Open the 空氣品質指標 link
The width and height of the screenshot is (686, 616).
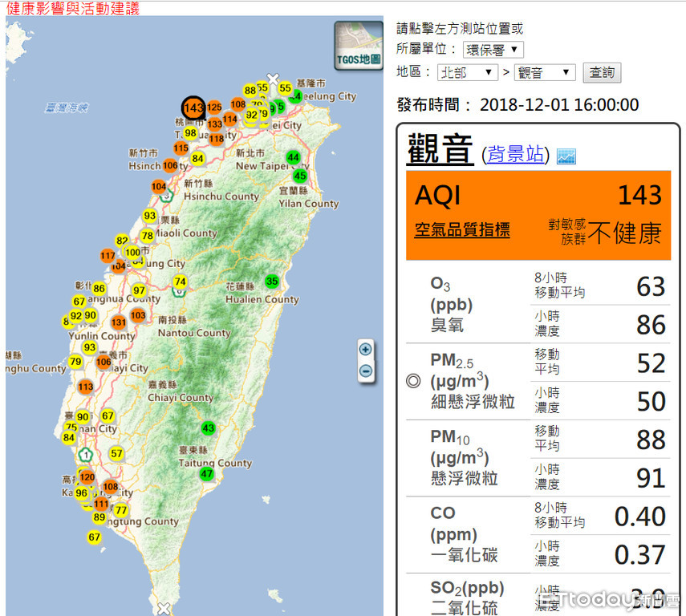(461, 230)
